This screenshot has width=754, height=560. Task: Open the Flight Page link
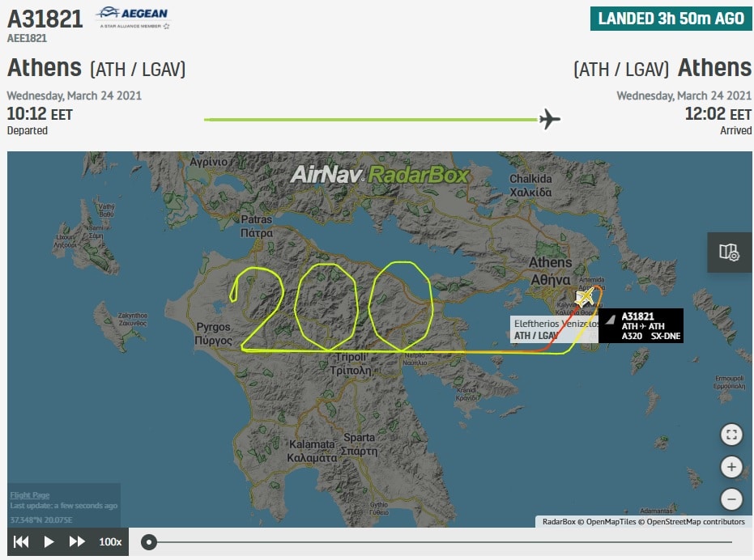[x=30, y=494]
